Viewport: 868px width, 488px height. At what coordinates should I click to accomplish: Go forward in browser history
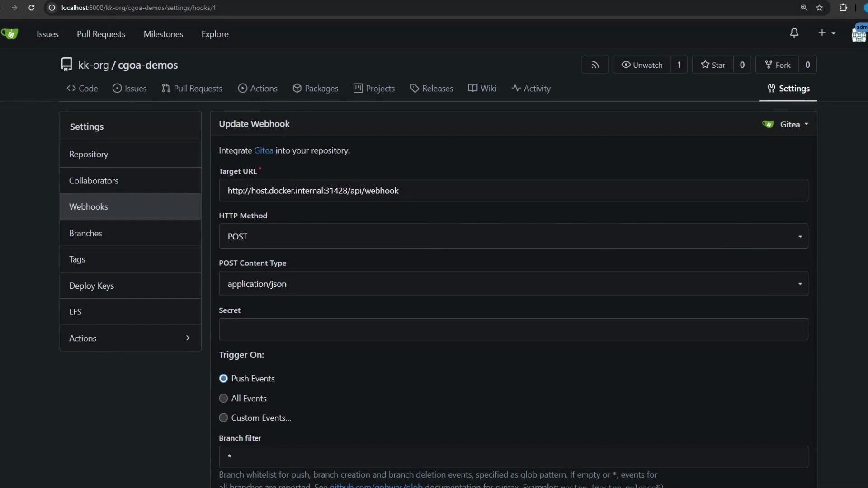pyautogui.click(x=14, y=8)
